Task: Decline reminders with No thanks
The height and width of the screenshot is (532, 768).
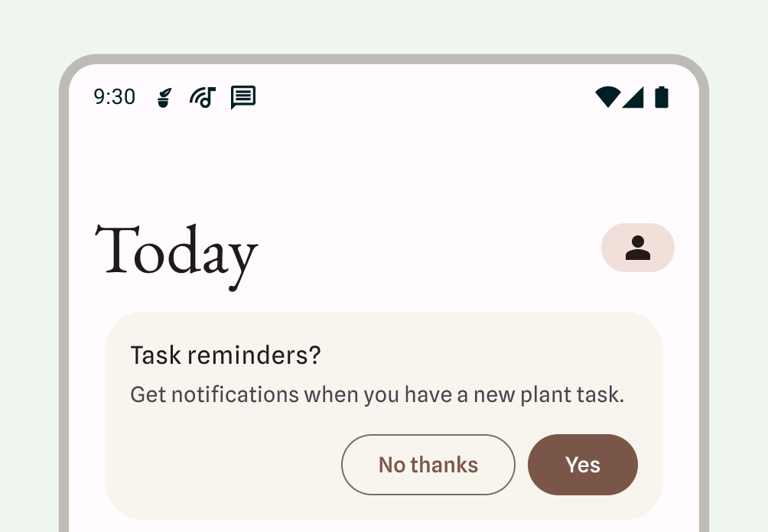Action: 428,465
